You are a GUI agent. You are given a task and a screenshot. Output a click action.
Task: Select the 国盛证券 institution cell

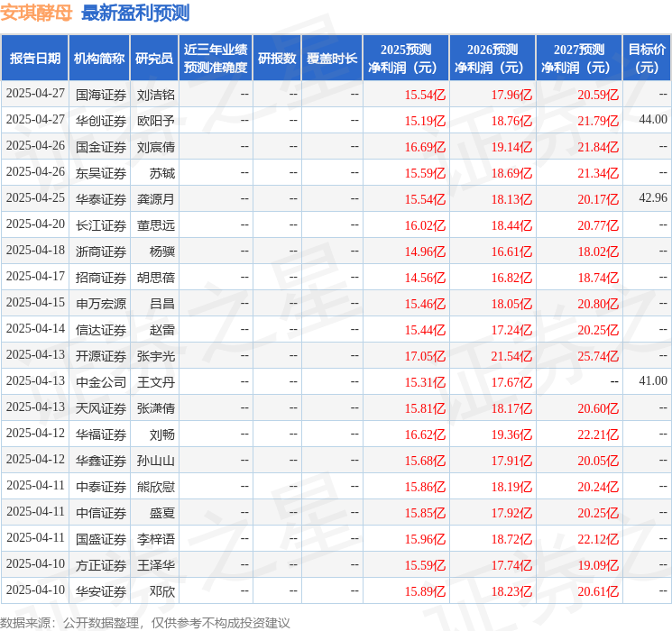click(x=101, y=539)
